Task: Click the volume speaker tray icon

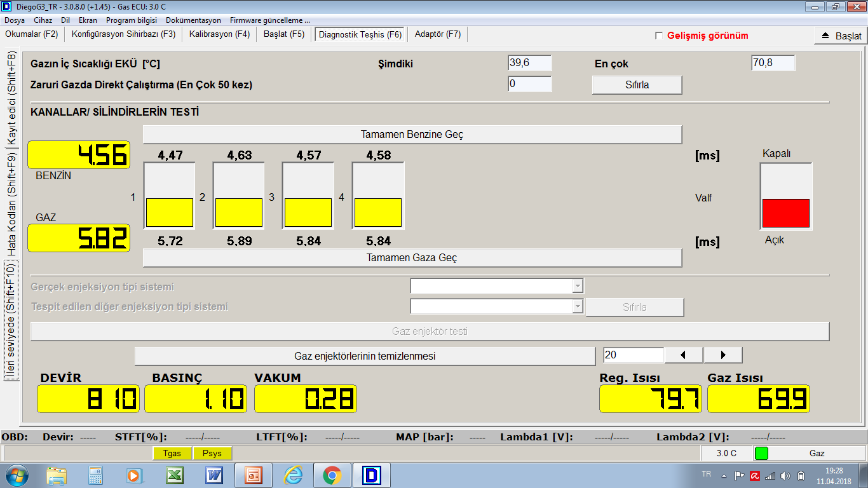Action: point(785,475)
